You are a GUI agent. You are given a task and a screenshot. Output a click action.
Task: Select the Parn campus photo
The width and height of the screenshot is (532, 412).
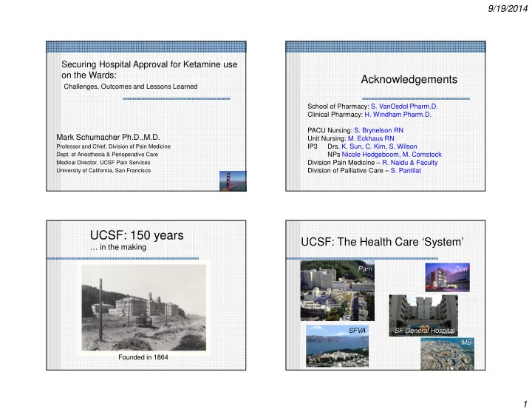(x=337, y=291)
